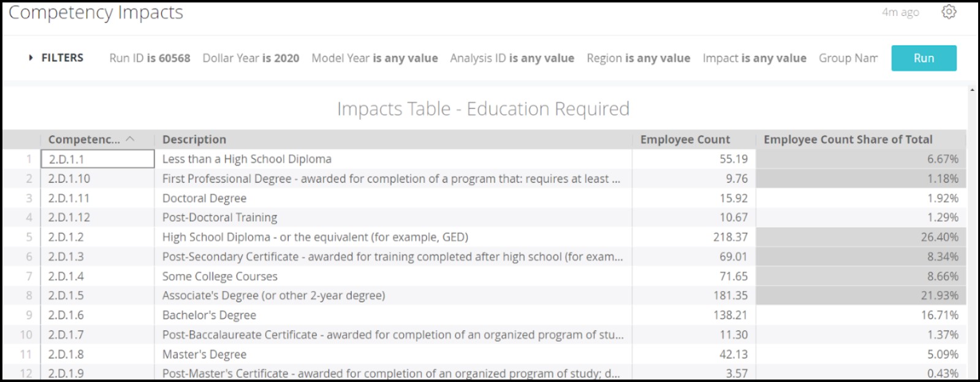This screenshot has width=980, height=382.
Task: Open the Impact is any value filter
Action: 754,58
